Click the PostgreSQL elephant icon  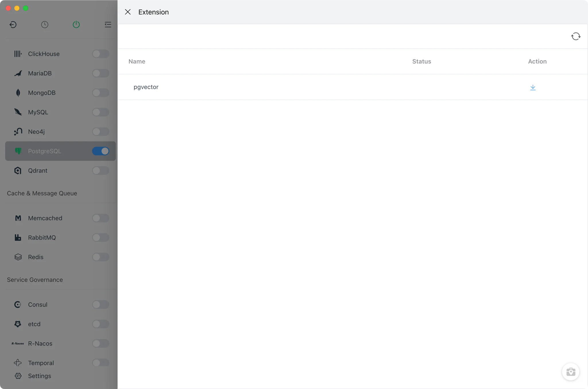18,151
